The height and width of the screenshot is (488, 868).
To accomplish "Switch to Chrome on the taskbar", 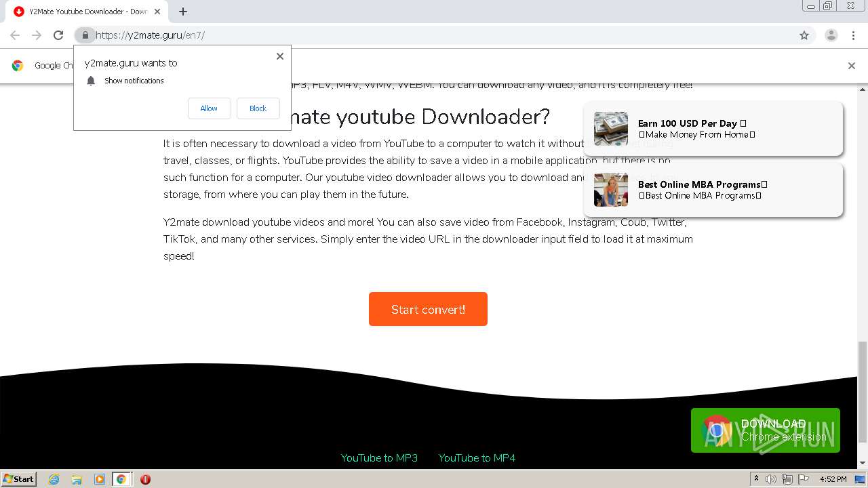I will coord(121,479).
